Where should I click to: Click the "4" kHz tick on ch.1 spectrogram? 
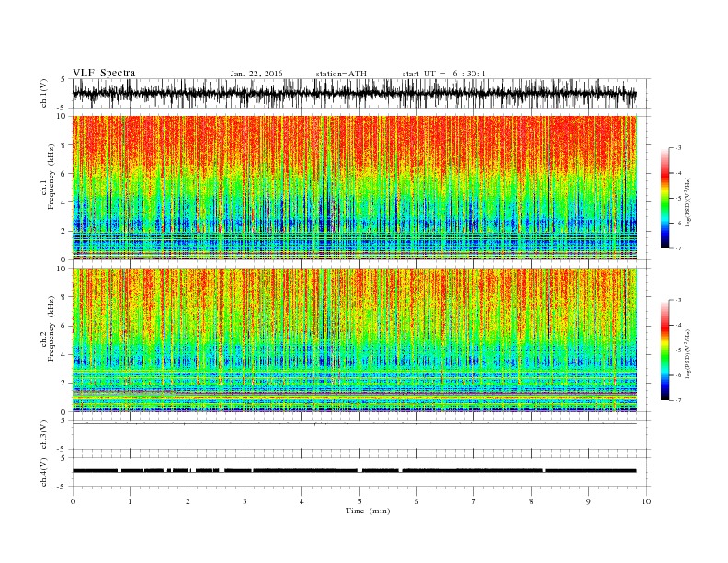pyautogui.click(x=64, y=202)
